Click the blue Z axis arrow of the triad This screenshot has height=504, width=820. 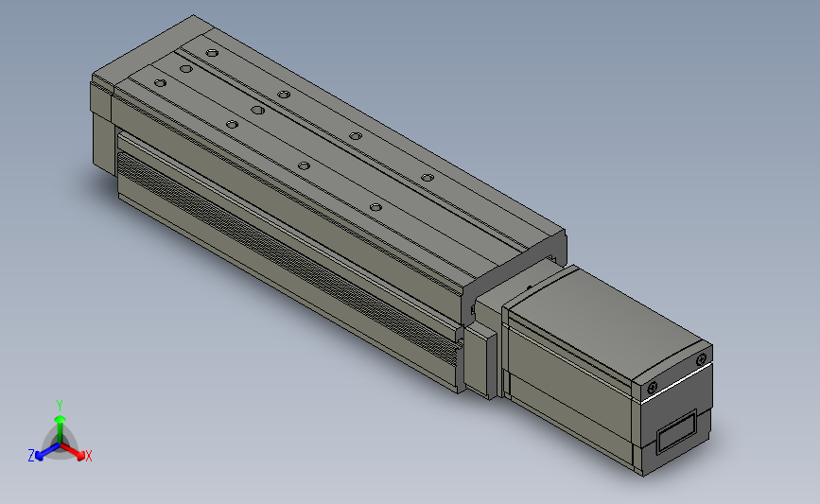coord(47,452)
